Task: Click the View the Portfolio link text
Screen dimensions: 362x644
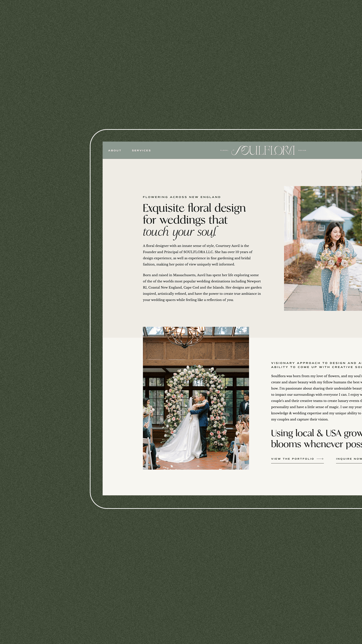Action: pos(292,459)
